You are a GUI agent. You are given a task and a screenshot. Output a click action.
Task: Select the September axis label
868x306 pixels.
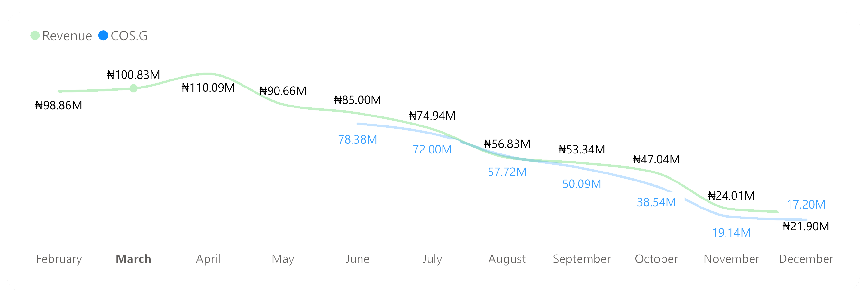[582, 259]
